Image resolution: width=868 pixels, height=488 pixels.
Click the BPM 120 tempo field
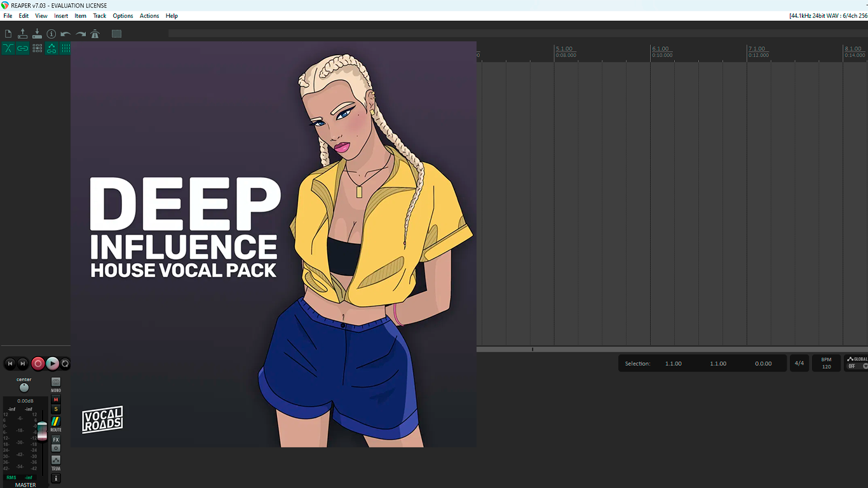(x=826, y=363)
